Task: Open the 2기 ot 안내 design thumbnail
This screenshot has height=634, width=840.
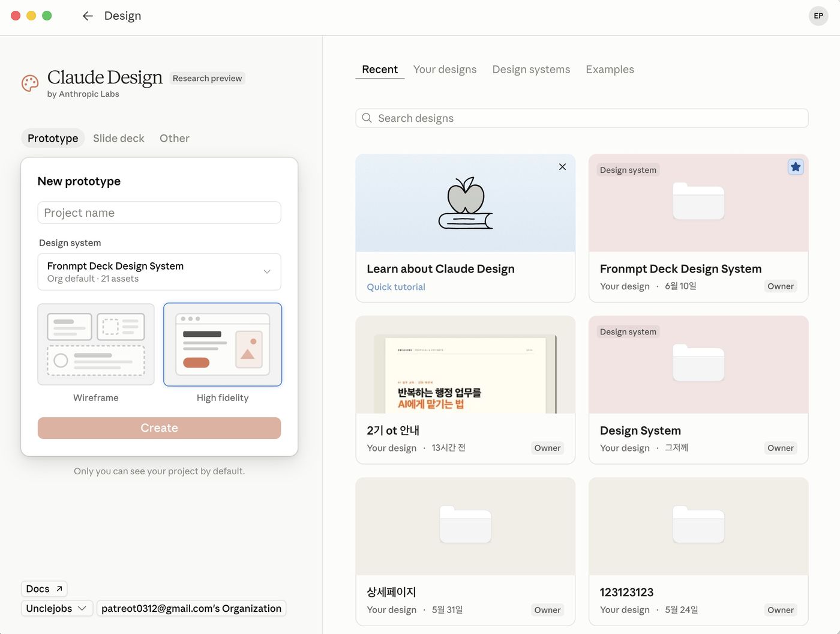Action: [466, 365]
